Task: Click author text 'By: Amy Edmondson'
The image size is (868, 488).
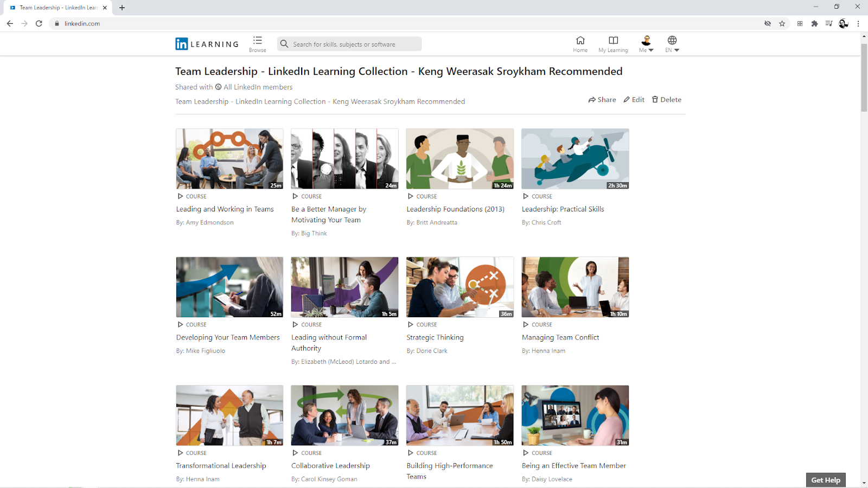Action: click(x=205, y=223)
